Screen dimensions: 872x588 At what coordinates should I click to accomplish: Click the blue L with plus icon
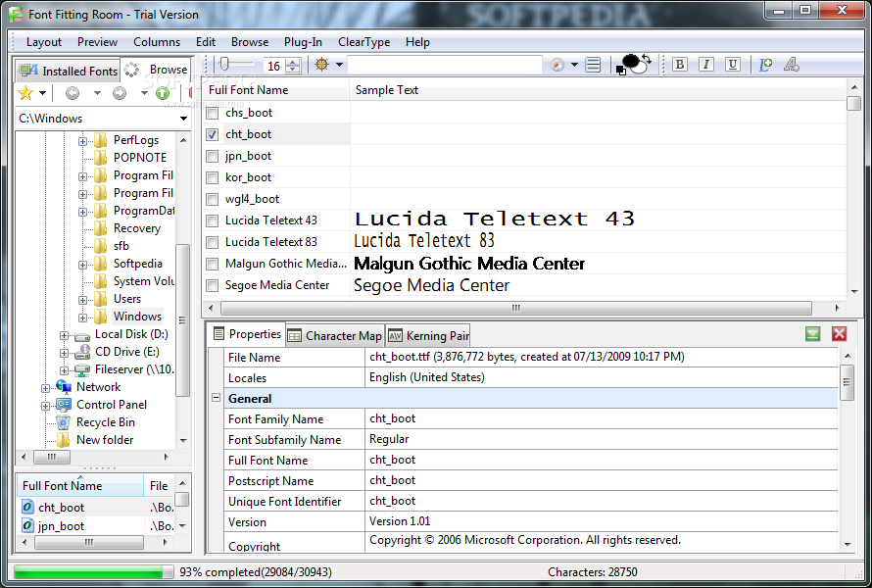[x=766, y=65]
